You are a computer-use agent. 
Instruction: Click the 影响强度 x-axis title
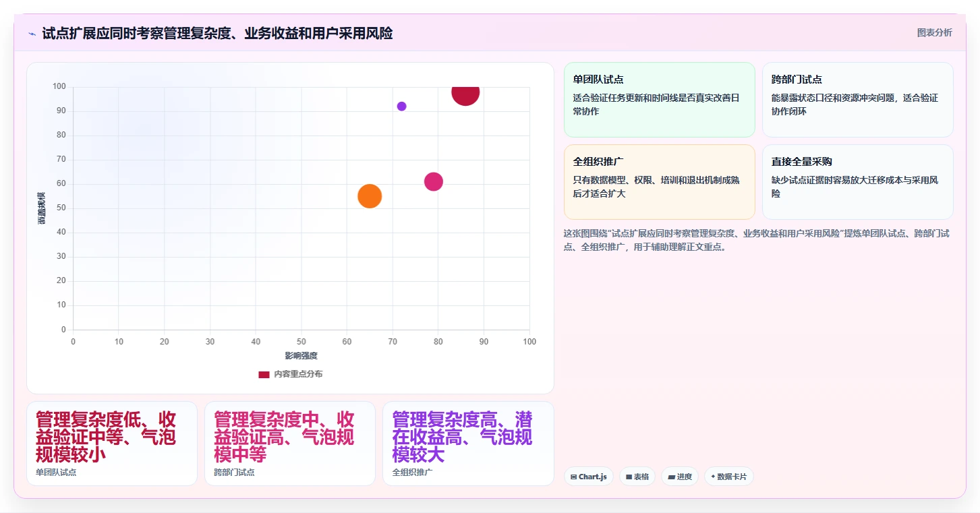pyautogui.click(x=301, y=356)
